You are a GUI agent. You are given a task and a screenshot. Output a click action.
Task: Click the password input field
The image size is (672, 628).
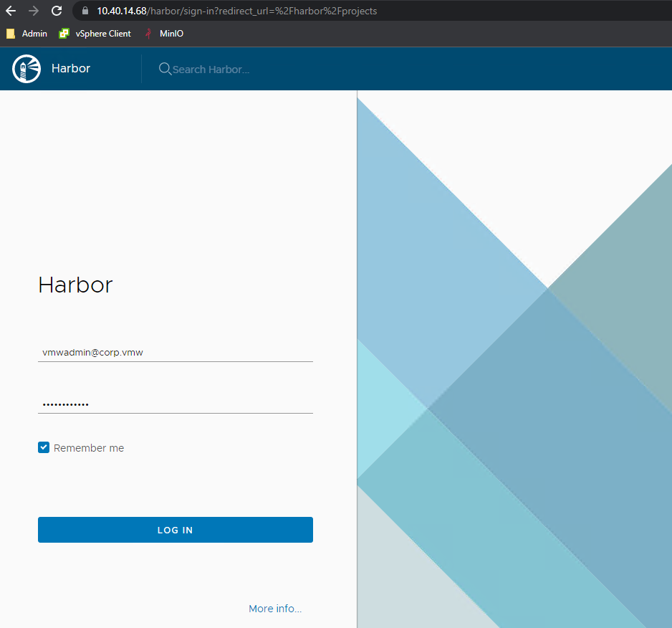click(176, 404)
